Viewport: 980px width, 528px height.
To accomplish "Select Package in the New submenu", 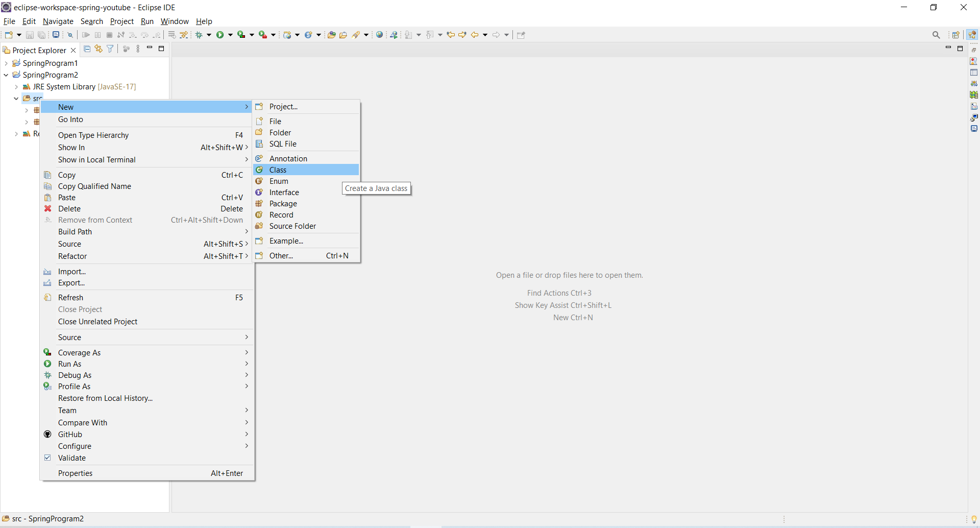I will 306,203.
